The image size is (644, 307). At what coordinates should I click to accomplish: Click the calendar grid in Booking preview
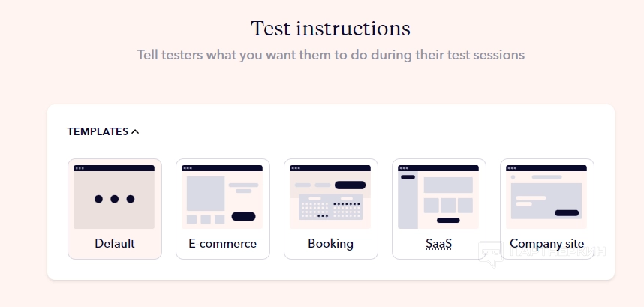pyautogui.click(x=330, y=208)
